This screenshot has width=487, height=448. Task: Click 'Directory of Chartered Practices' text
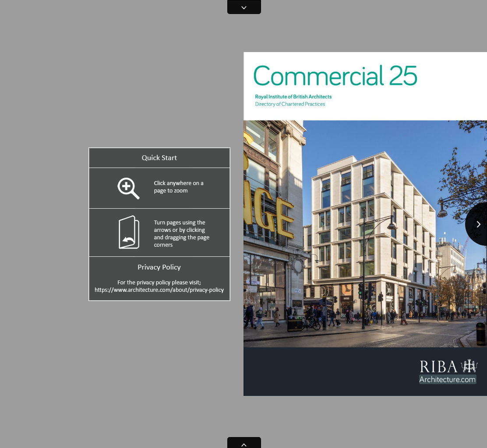tap(290, 104)
